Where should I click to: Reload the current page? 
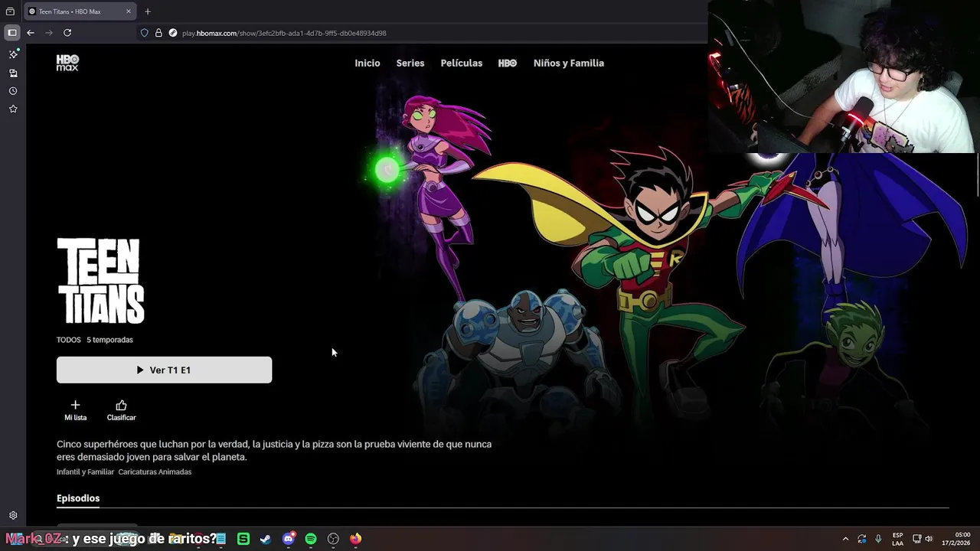[67, 33]
